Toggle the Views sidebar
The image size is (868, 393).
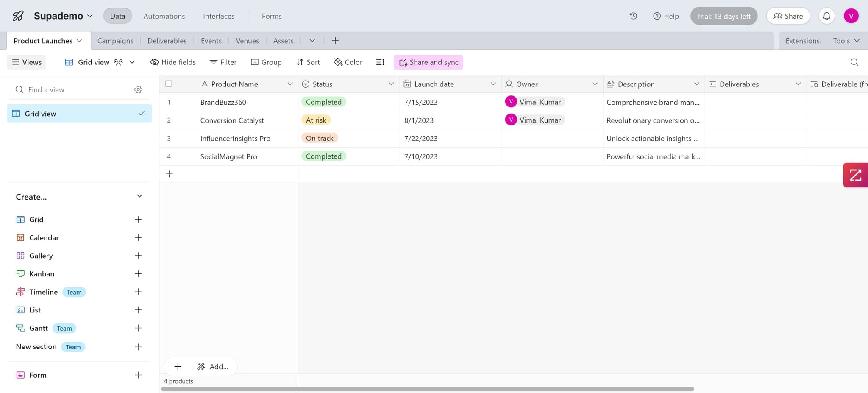(27, 62)
